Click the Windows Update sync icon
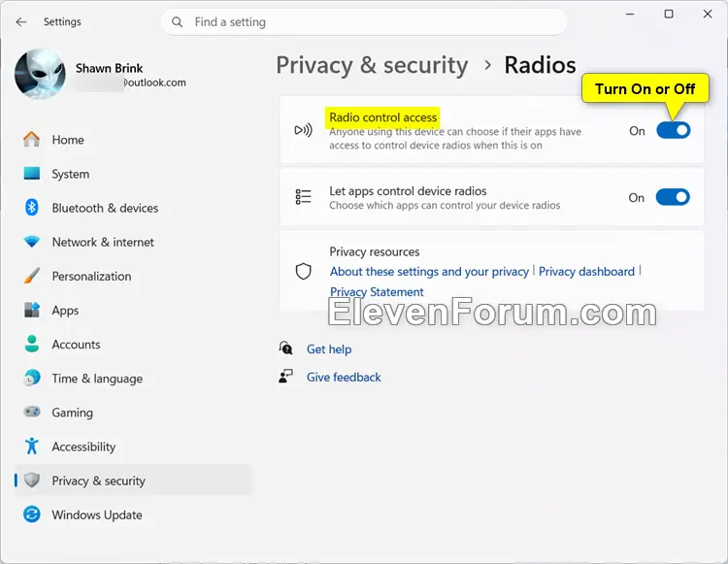 click(x=32, y=514)
